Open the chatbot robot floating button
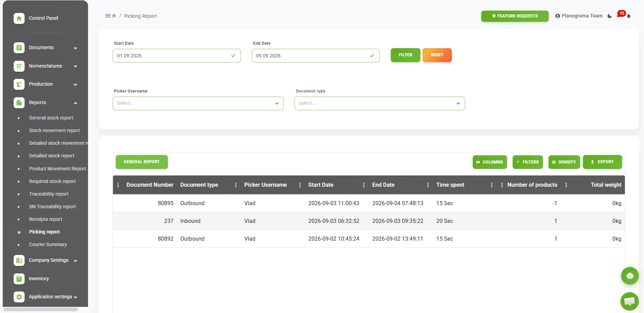 coord(630,276)
